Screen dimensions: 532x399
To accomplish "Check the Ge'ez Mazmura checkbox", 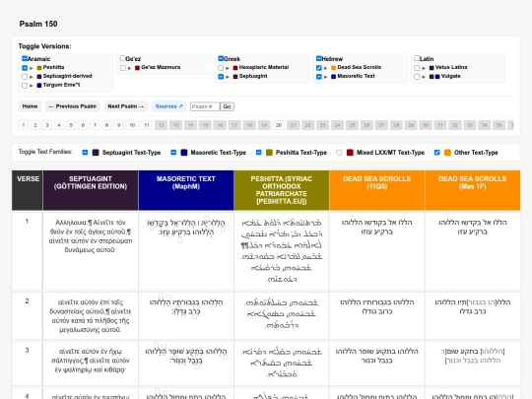I will (123, 68).
